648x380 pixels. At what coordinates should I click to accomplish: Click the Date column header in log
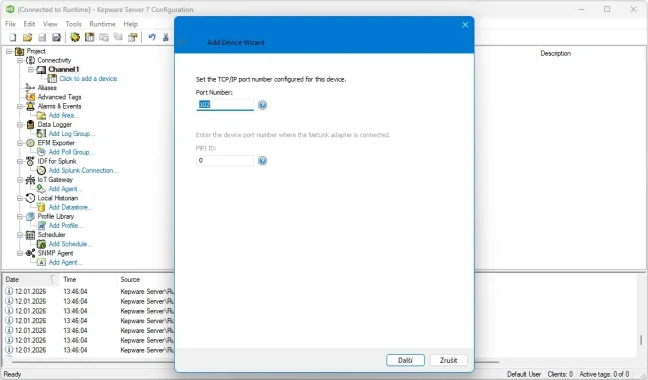31,280
